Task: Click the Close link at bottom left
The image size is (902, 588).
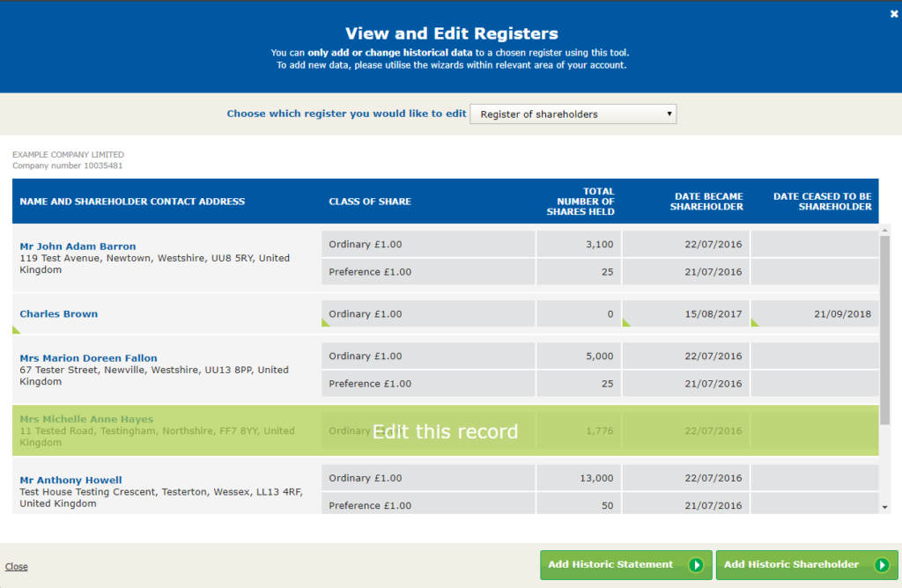Action: click(x=16, y=567)
